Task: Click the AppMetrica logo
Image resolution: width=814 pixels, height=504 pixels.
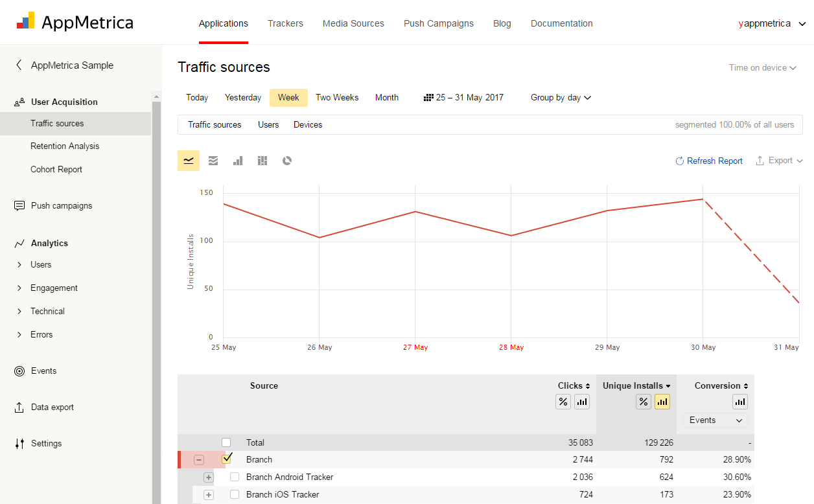Action: [x=75, y=22]
